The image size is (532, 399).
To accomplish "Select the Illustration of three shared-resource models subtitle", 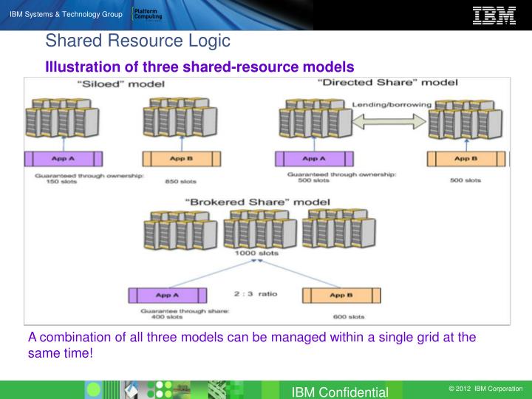I will 199,66.
